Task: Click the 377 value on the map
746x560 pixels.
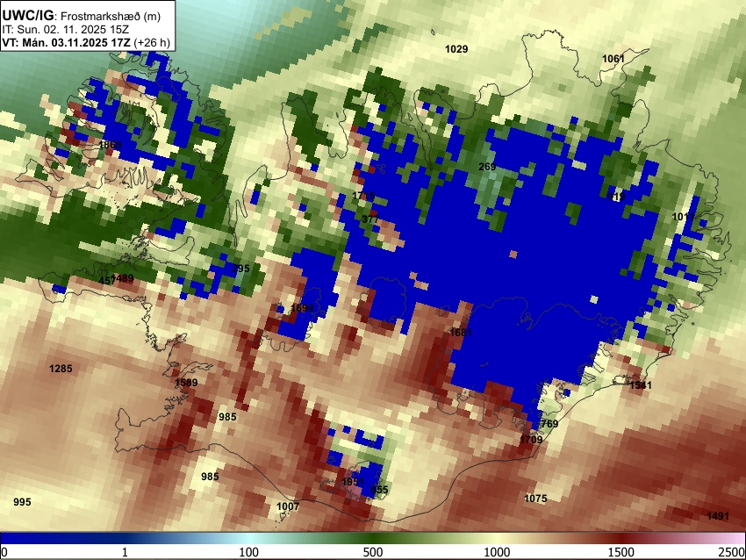Action: click(x=370, y=219)
